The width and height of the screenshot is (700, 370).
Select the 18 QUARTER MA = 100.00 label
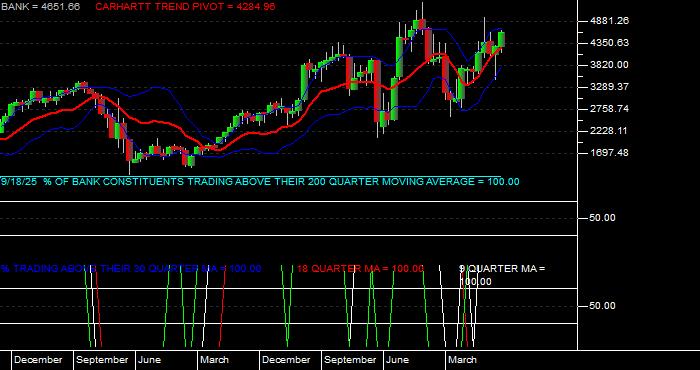coord(360,269)
